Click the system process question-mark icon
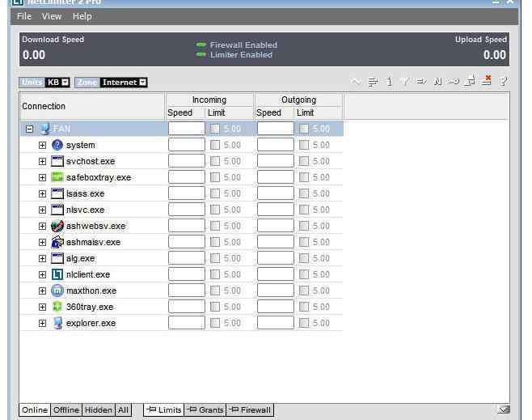The width and height of the screenshot is (532, 420). click(57, 145)
